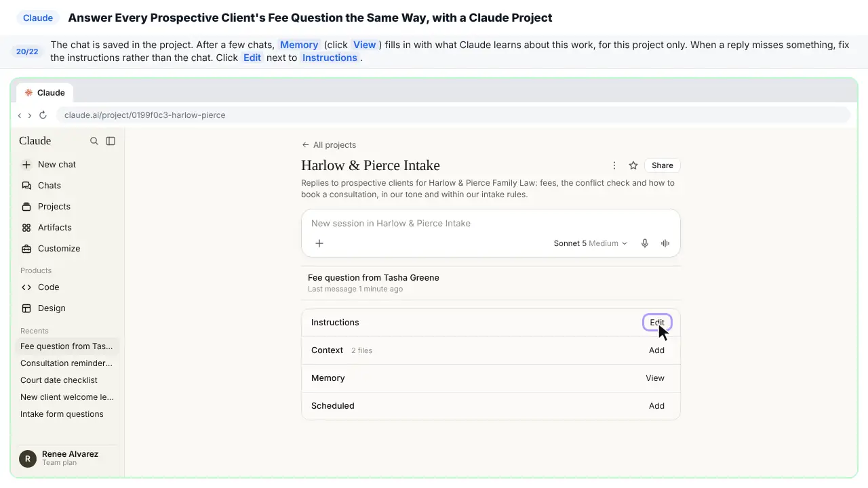
Task: Click the Claude logo text in sidebar
Action: click(35, 141)
